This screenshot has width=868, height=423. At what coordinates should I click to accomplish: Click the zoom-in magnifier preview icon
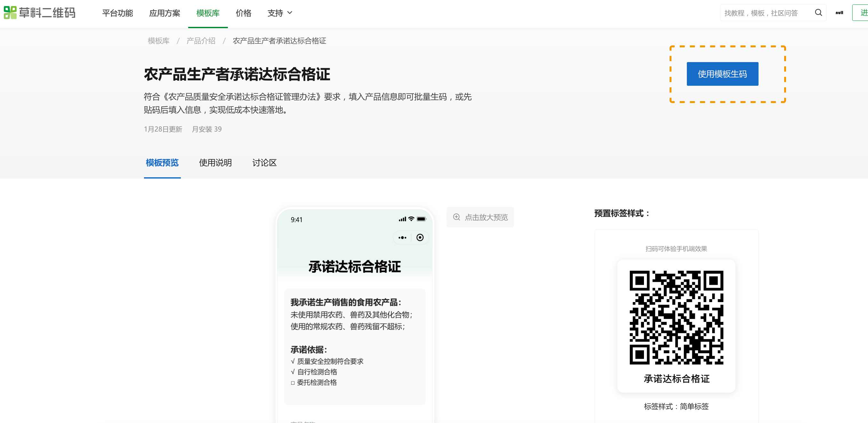click(457, 217)
